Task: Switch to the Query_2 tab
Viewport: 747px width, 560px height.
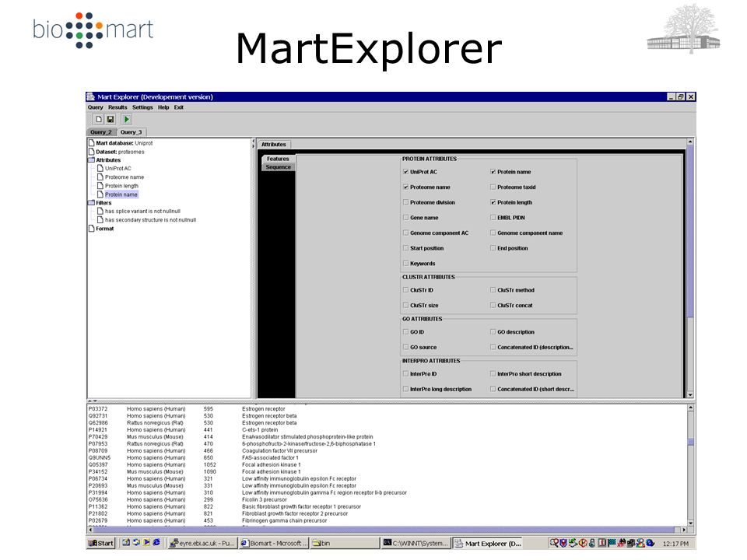Action: coord(101,132)
